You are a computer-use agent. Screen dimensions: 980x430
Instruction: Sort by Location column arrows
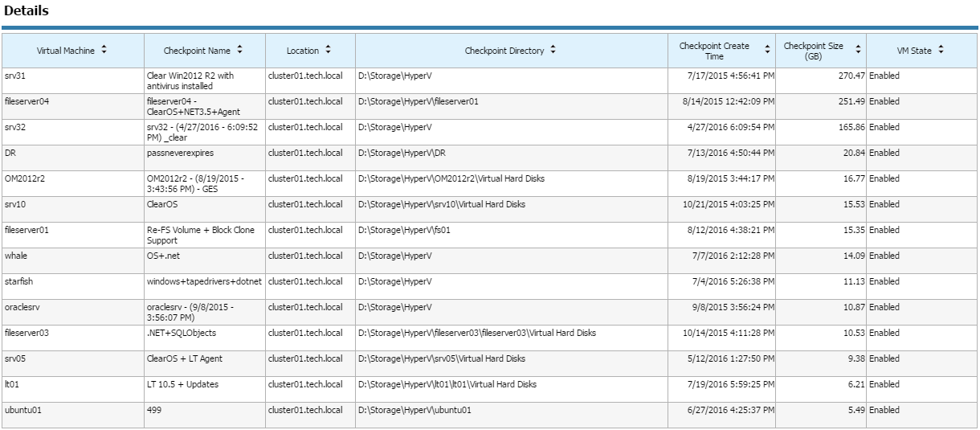click(328, 51)
